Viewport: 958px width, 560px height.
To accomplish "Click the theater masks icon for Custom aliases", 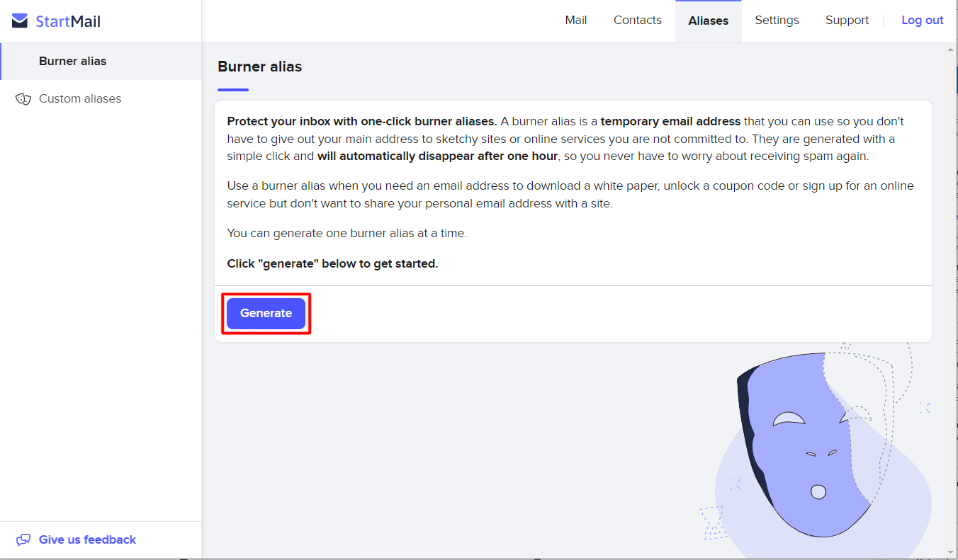I will click(23, 99).
